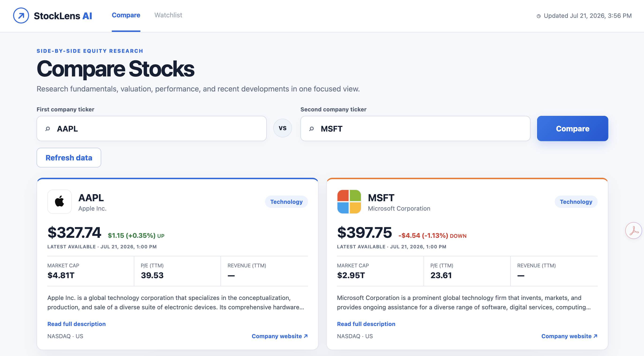
Task: Click the Refresh data button
Action: pos(69,158)
